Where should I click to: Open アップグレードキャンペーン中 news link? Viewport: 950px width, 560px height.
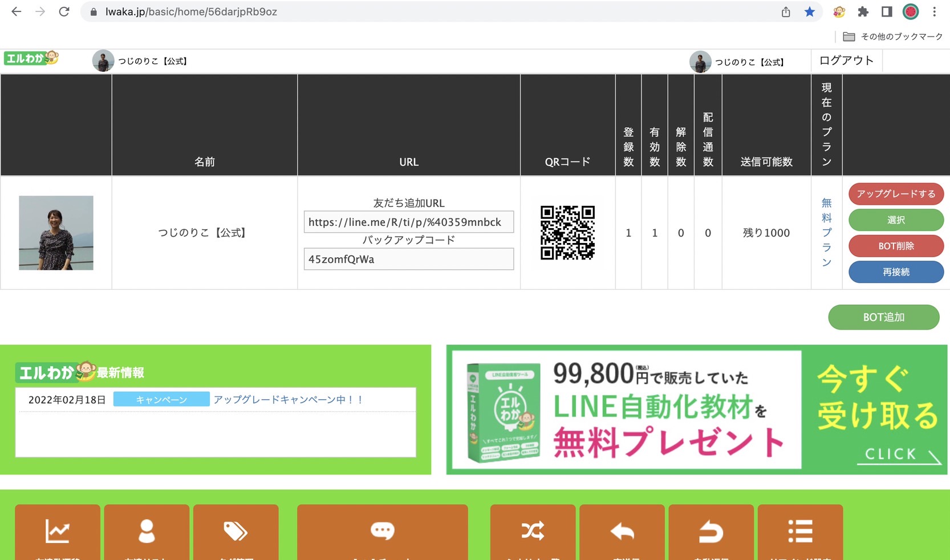[288, 400]
